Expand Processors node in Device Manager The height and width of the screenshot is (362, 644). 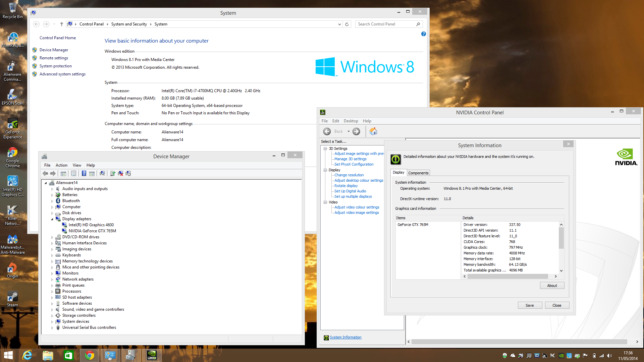(52, 292)
